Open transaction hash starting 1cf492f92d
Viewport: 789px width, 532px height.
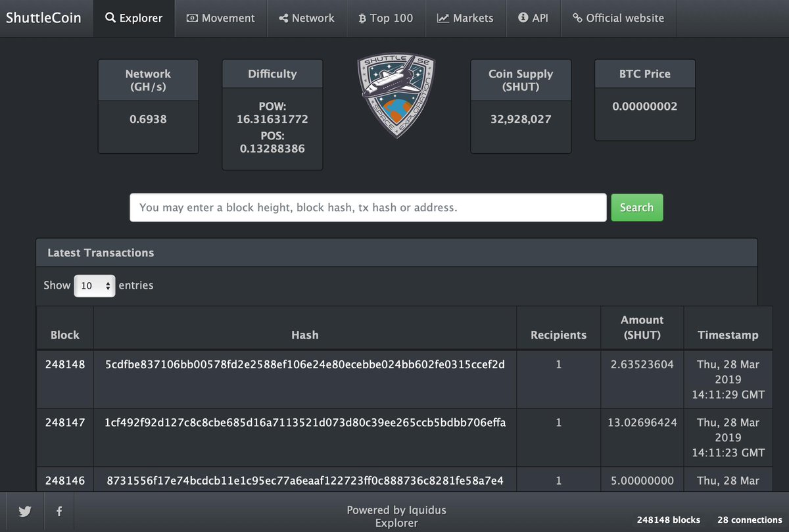(x=305, y=422)
